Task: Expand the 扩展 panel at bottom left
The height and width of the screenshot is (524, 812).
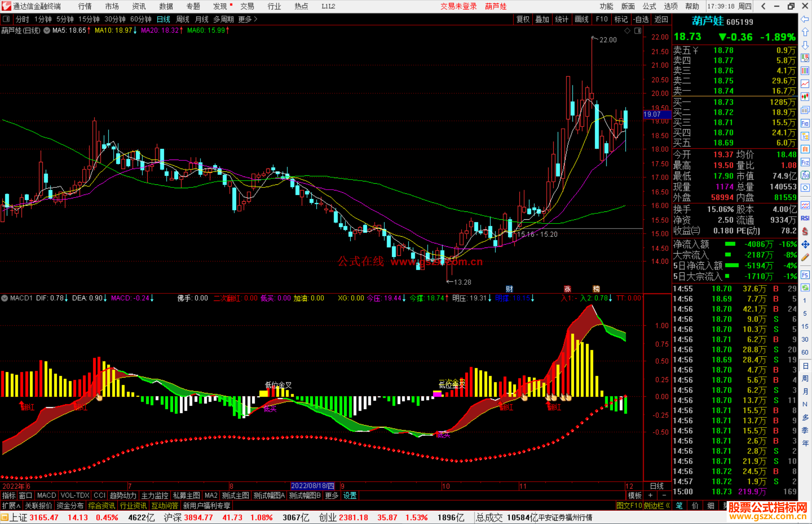Action: pos(11,506)
